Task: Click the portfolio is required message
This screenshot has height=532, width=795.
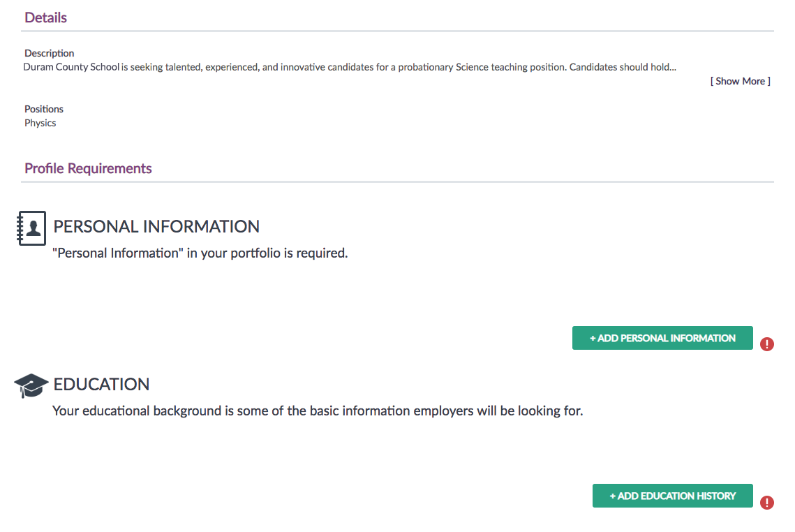Action: tap(200, 253)
